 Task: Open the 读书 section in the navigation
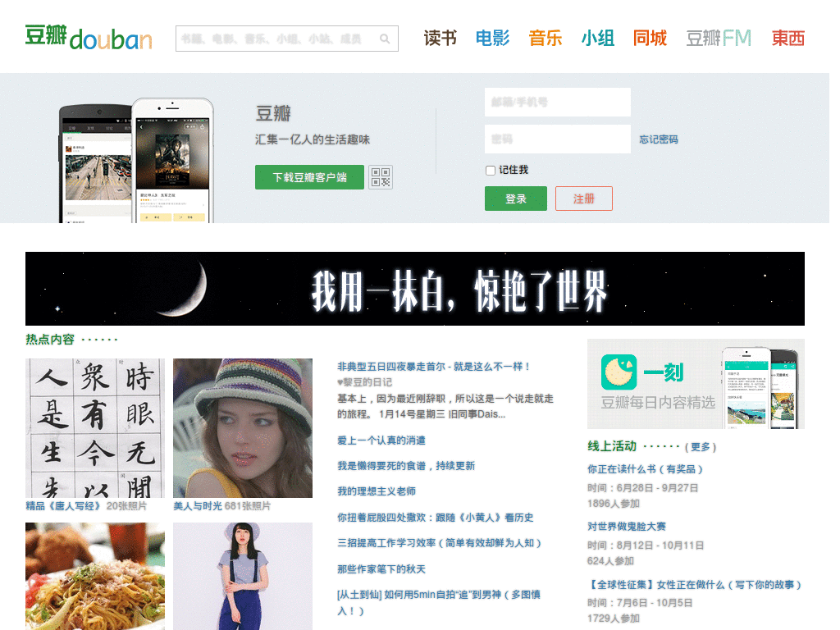click(x=440, y=38)
